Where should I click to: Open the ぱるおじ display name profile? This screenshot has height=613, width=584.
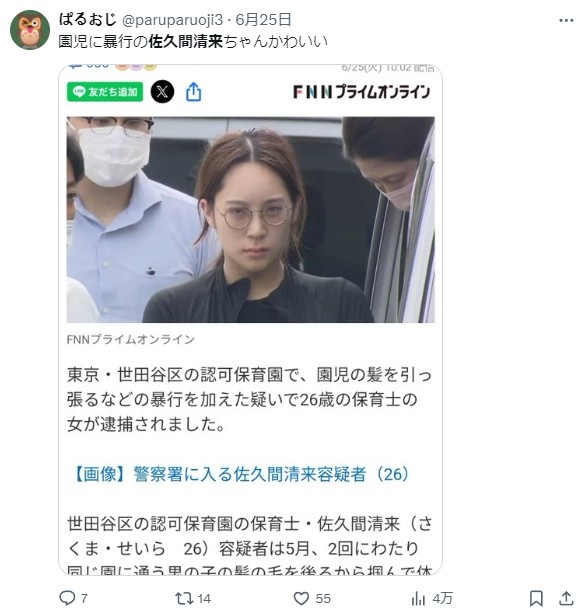click(x=88, y=19)
